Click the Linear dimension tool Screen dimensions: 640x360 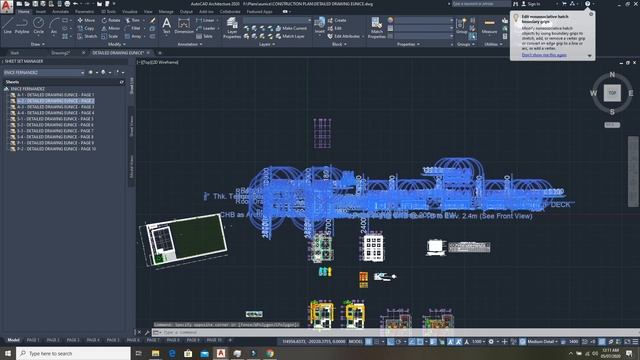pos(206,20)
